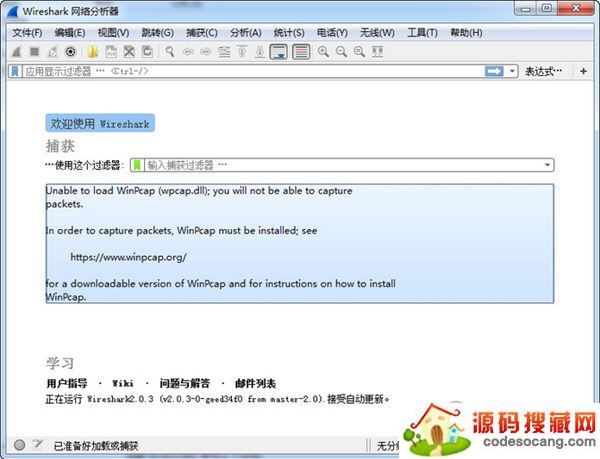Expand the capture filter dropdown arrow
600x459 pixels.
548,165
